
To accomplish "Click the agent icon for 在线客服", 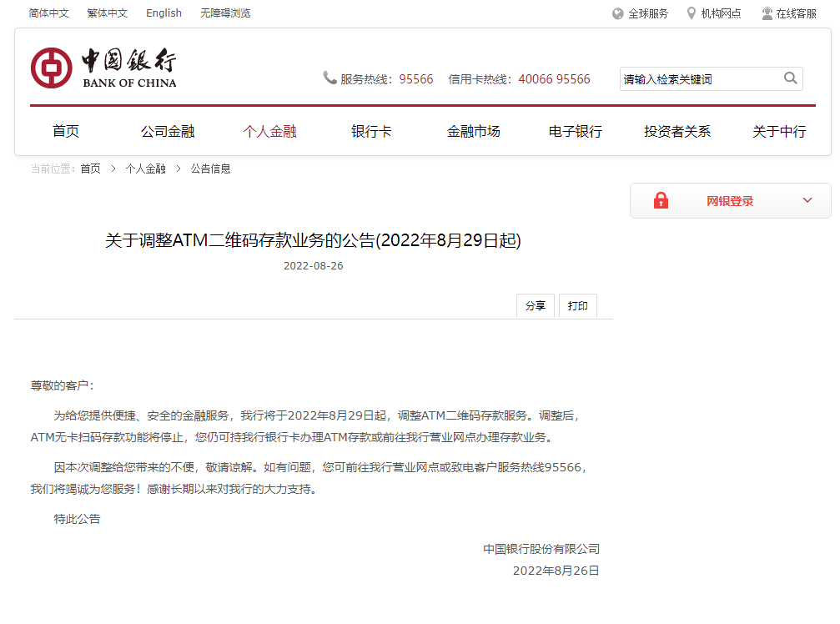I will [767, 13].
